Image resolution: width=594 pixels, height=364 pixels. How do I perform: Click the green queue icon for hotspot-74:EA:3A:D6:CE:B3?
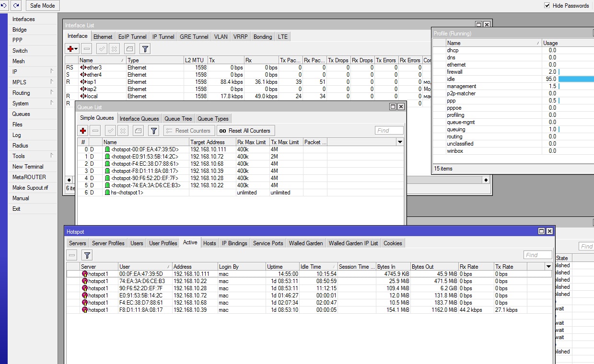tap(107, 185)
